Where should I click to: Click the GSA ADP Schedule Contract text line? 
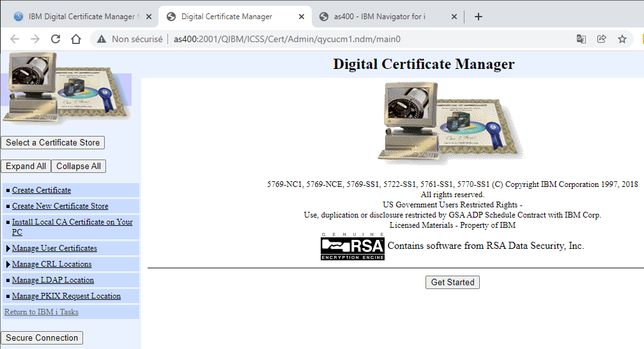click(452, 215)
